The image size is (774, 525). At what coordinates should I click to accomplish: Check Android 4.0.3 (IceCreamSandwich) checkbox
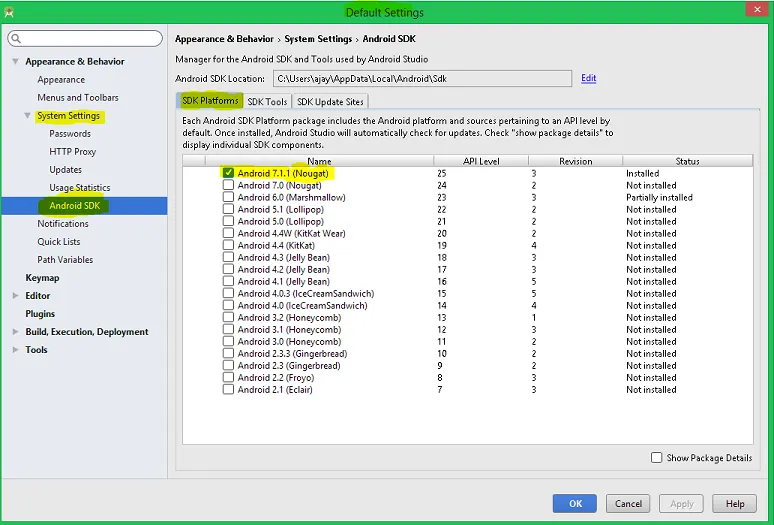pyautogui.click(x=228, y=293)
